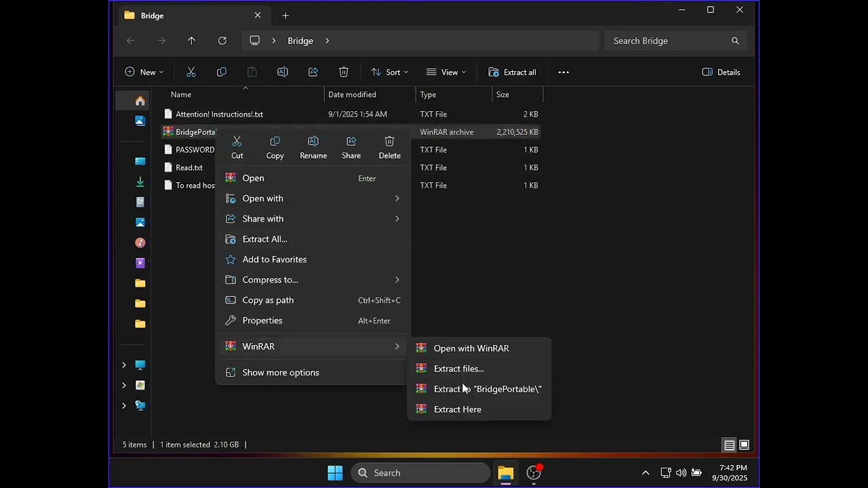Screen dimensions: 868x488
Task: Click the search magnifier icon in Search Bridge
Action: click(735, 41)
